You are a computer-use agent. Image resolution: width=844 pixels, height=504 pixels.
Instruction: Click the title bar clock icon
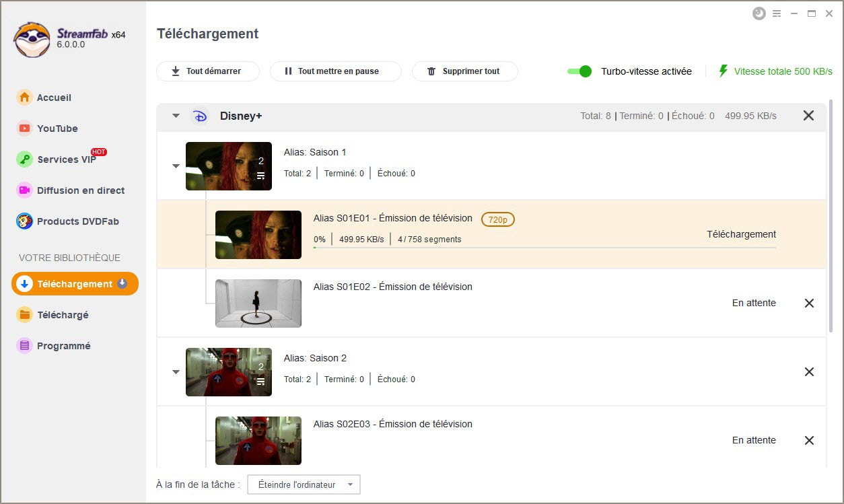759,13
